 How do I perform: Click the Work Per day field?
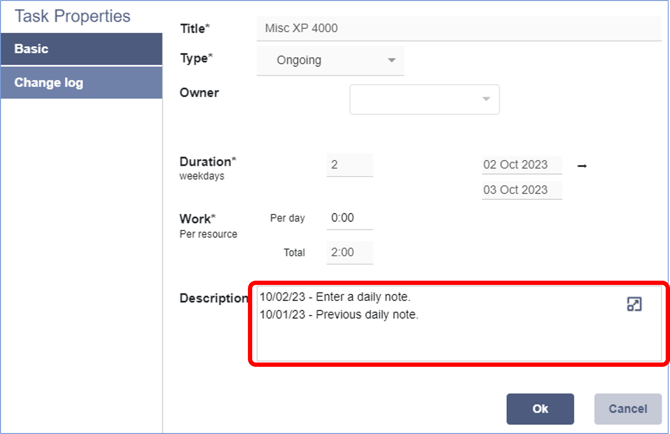click(349, 218)
